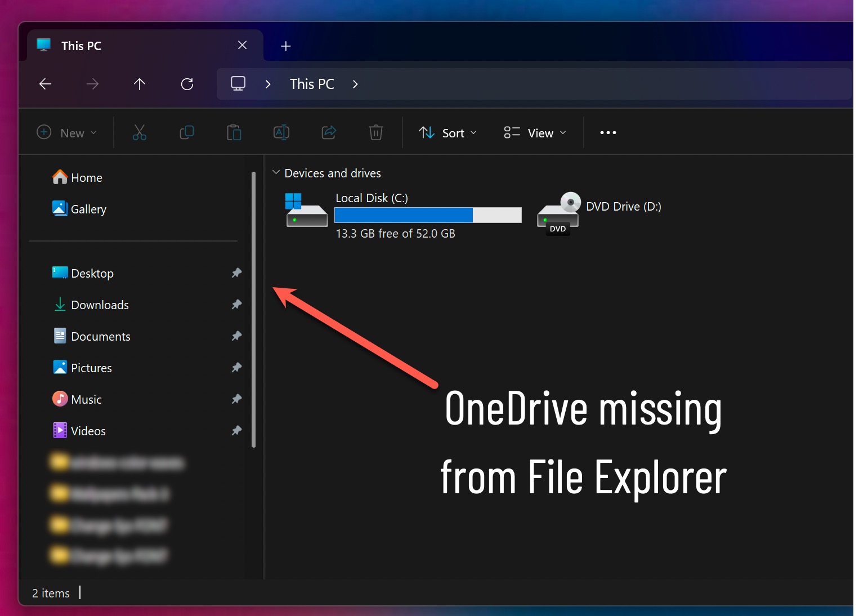Click the Delete trash icon
859x616 pixels.
click(x=376, y=133)
